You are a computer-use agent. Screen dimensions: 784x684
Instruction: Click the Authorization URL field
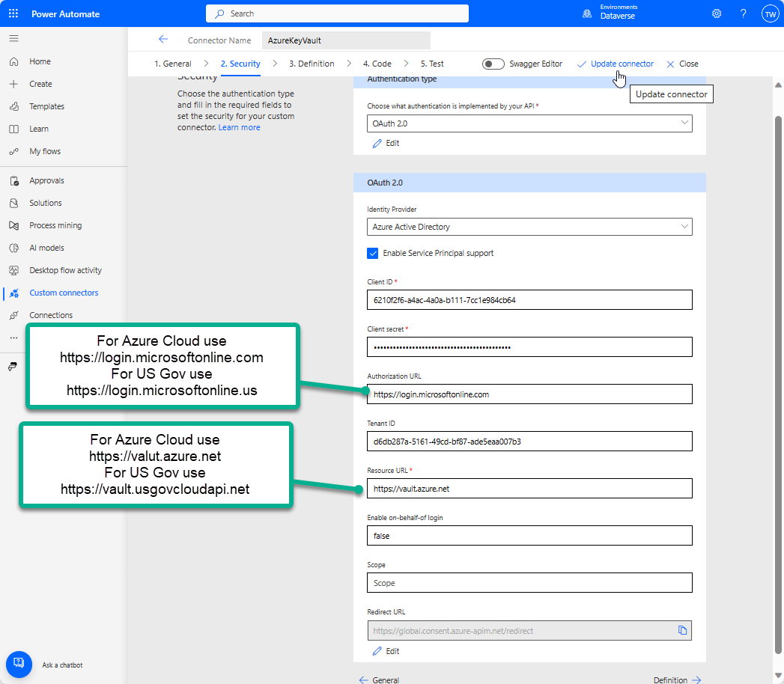(x=529, y=394)
